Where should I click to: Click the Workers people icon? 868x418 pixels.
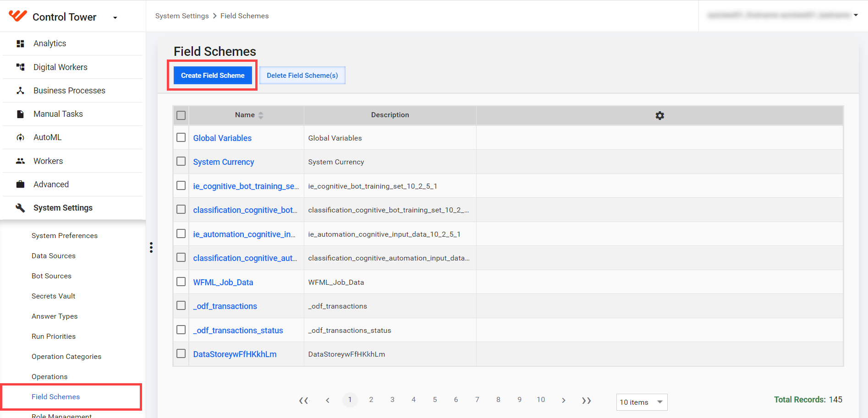click(x=20, y=161)
